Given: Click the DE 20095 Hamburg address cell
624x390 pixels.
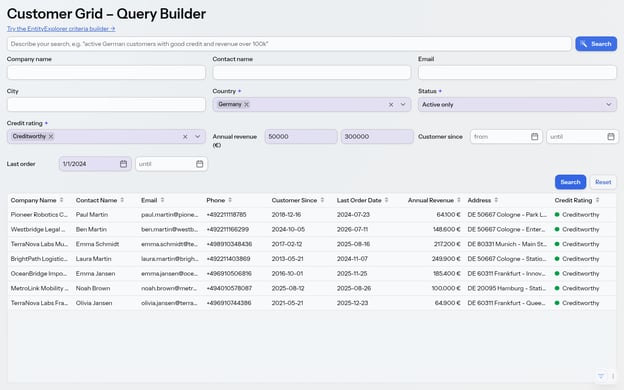Looking at the screenshot, I should coord(507,288).
